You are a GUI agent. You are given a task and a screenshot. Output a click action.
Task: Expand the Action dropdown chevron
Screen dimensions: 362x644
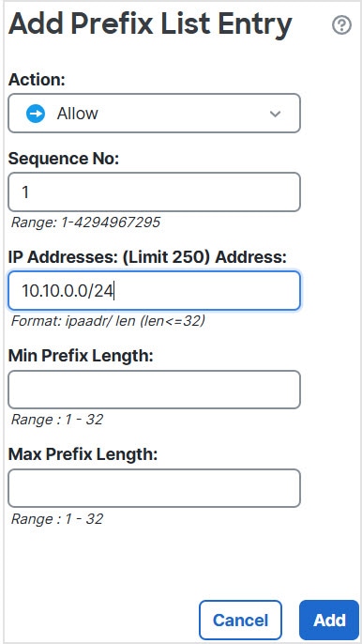coord(275,114)
